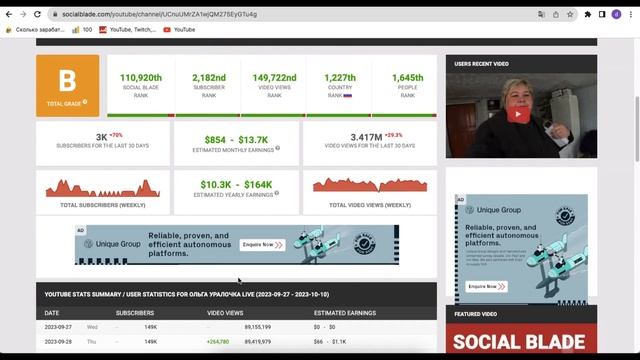
Task: Click the DATE column header
Action: click(x=52, y=313)
